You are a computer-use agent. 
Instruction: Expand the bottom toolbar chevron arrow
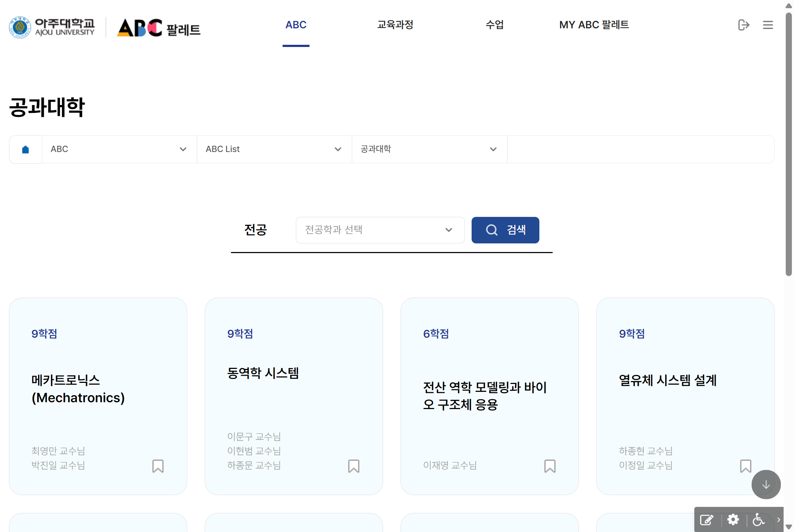coord(779,519)
